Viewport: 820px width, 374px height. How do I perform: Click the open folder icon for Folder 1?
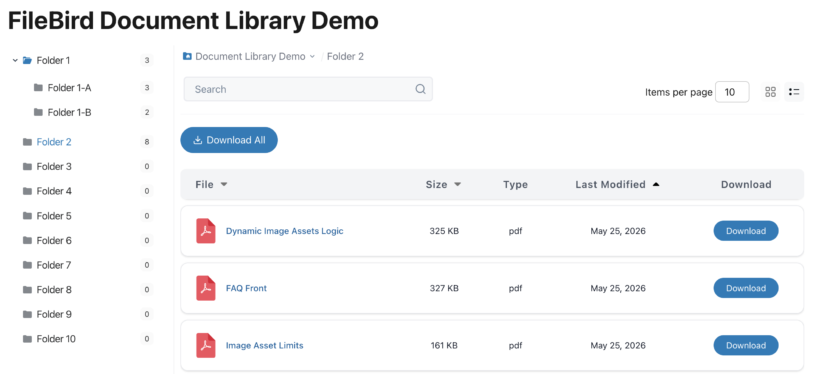pyautogui.click(x=27, y=60)
